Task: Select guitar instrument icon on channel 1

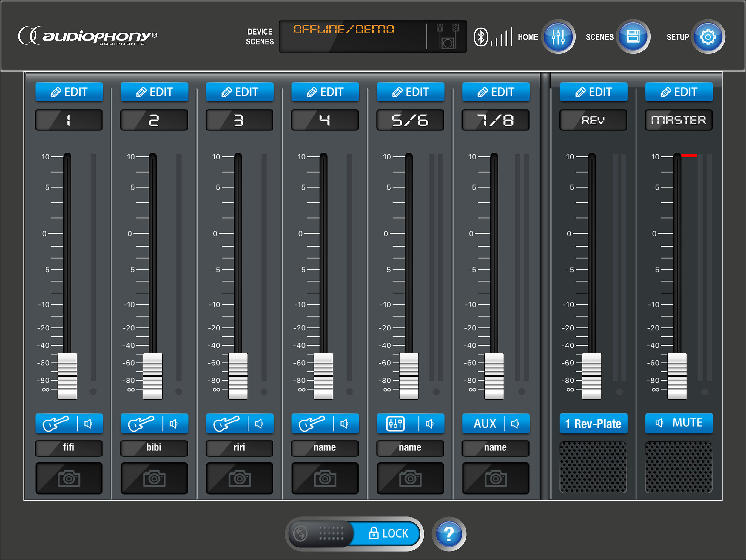Action: [x=56, y=423]
